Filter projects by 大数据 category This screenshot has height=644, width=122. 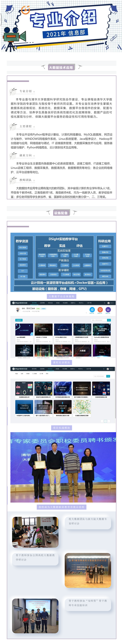28,374
